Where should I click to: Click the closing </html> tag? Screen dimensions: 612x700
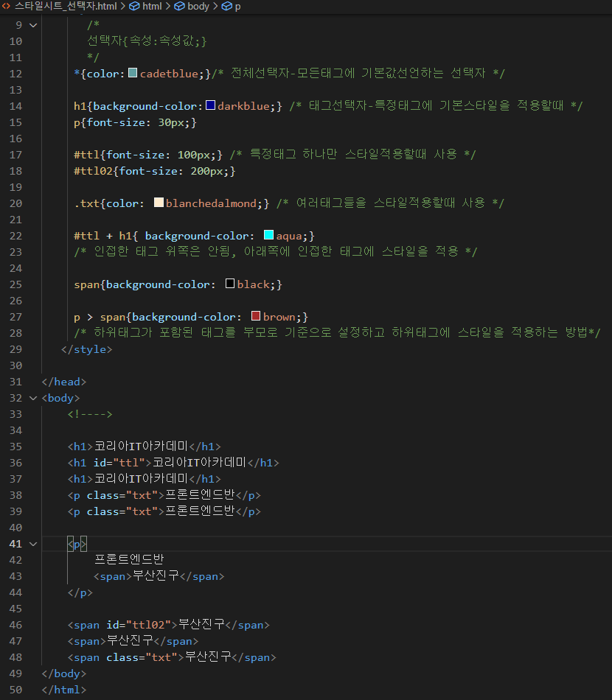coord(64,690)
